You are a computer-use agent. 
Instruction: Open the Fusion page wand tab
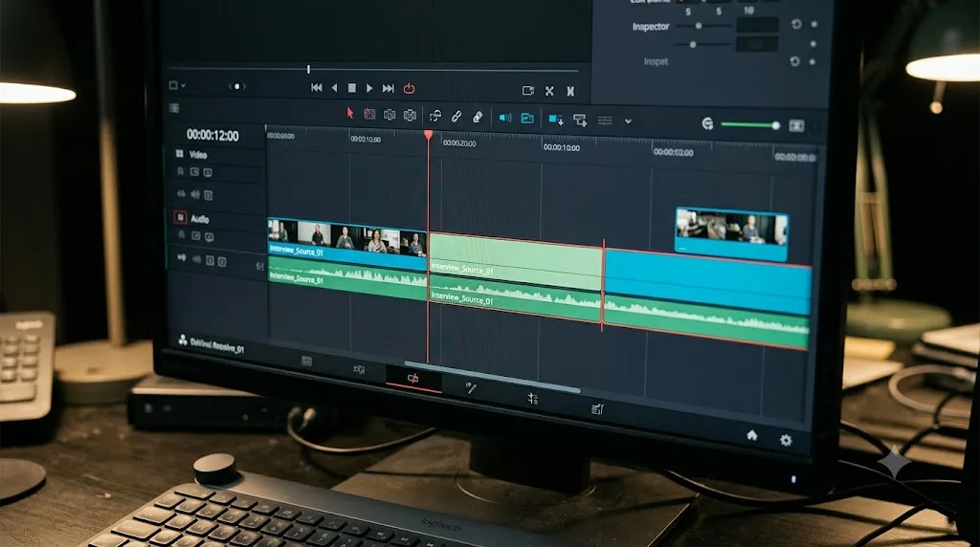point(471,387)
